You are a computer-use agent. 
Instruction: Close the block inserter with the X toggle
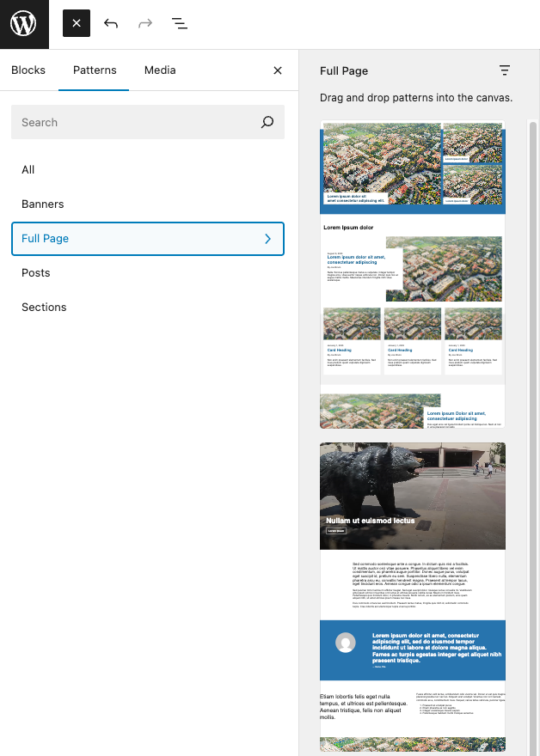tap(77, 23)
